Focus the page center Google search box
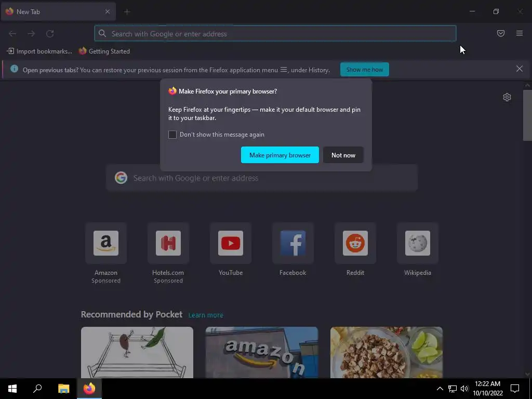Screen dimensions: 532x399 tap(262, 178)
